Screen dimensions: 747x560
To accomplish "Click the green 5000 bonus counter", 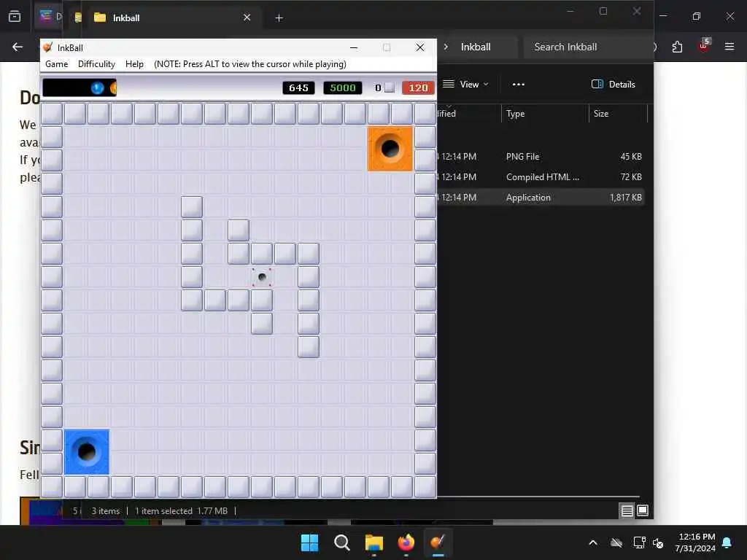I will (343, 88).
